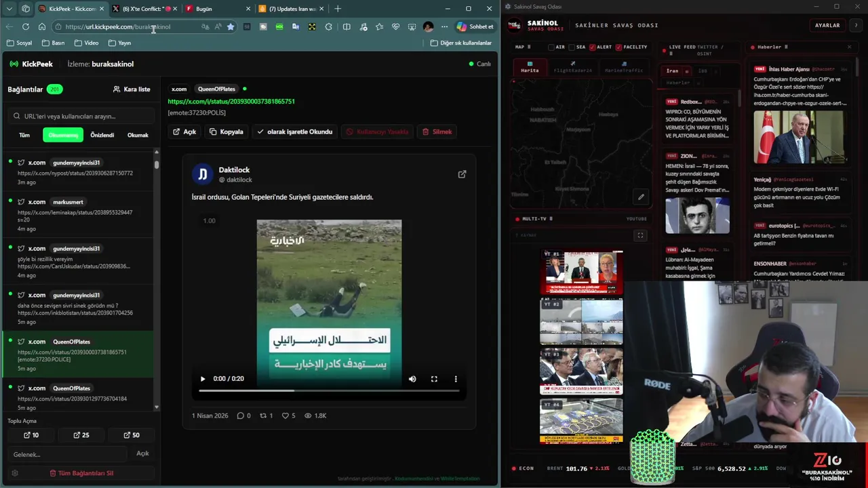Open the browser three-dots menu
Screen dimensions: 868x488
444,26
